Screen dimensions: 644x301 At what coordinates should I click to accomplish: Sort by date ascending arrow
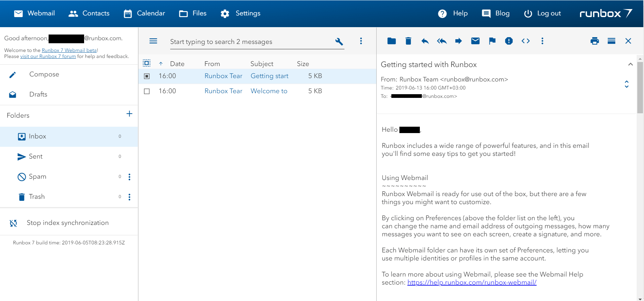pyautogui.click(x=161, y=64)
